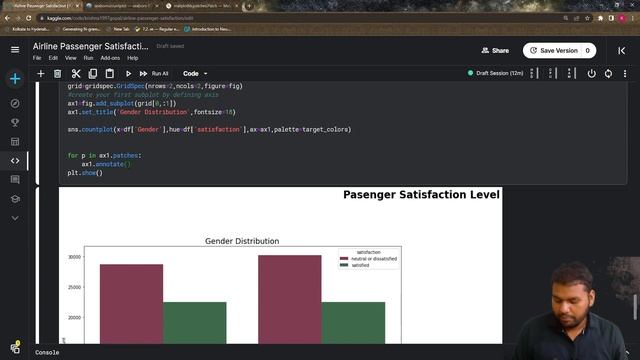Open the Run menu

(x=88, y=58)
